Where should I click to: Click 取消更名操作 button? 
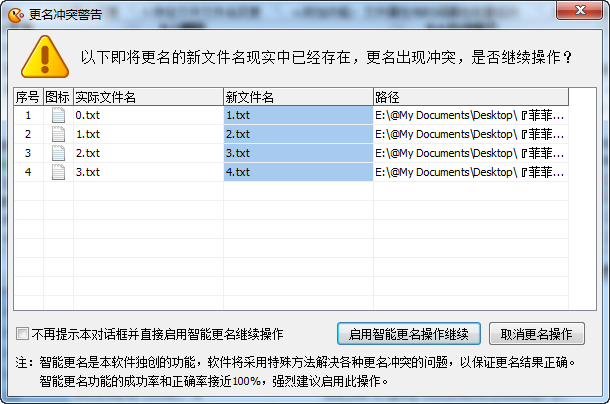click(x=536, y=333)
